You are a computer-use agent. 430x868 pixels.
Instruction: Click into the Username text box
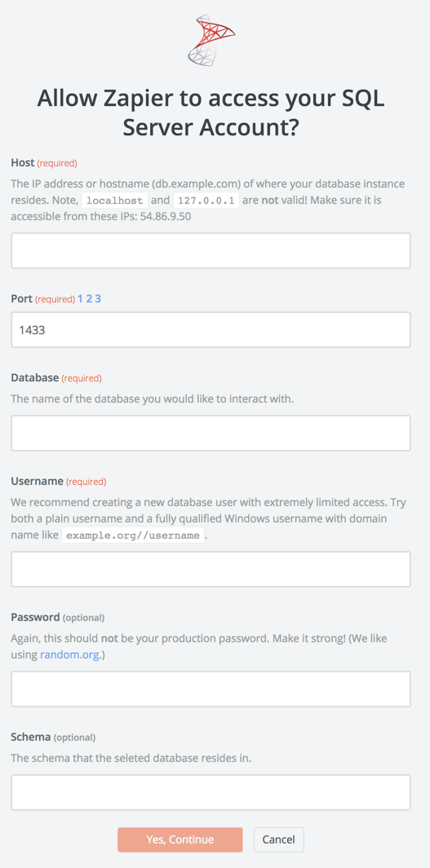click(211, 569)
